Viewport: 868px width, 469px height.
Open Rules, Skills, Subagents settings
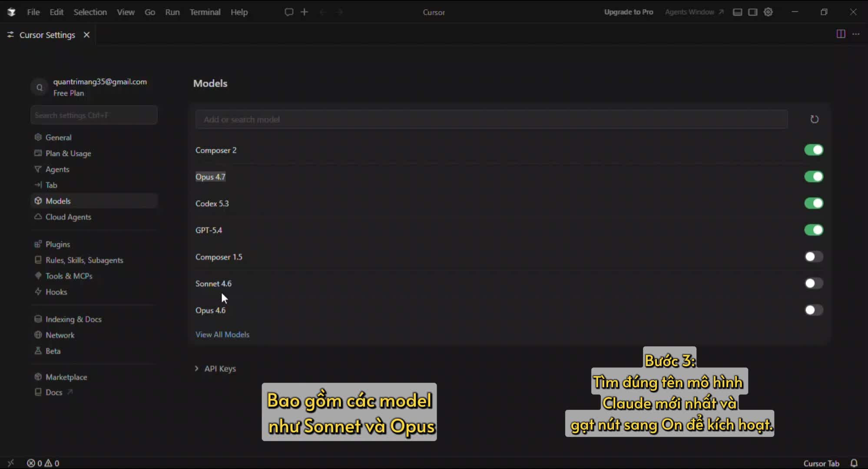click(x=94, y=260)
